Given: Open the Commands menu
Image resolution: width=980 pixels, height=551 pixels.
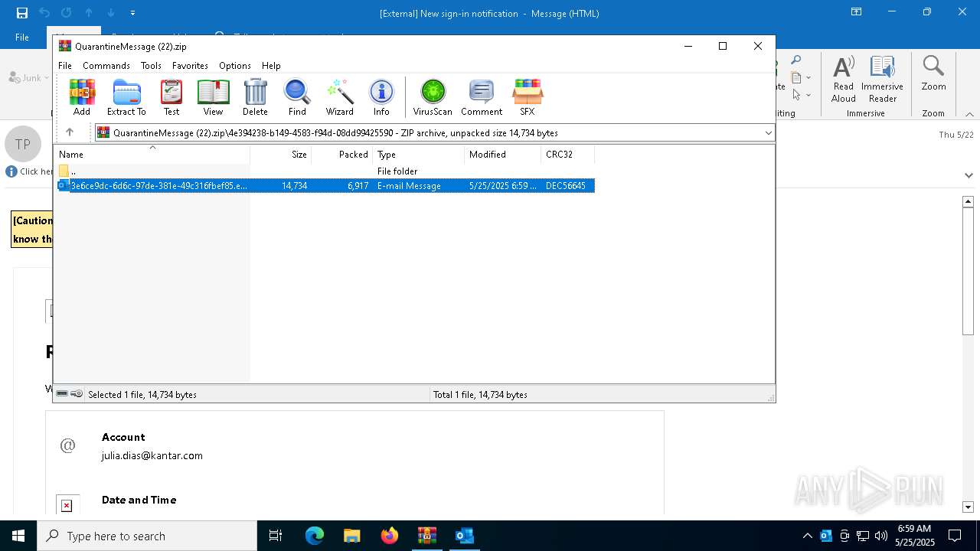Looking at the screenshot, I should [x=106, y=66].
